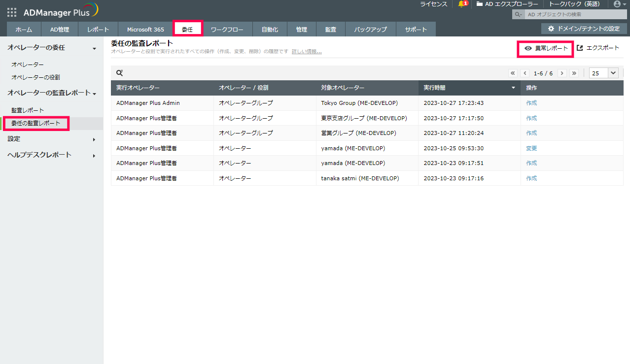Open the AD エクスプローラー folder icon
This screenshot has width=630, height=364.
(x=480, y=4)
